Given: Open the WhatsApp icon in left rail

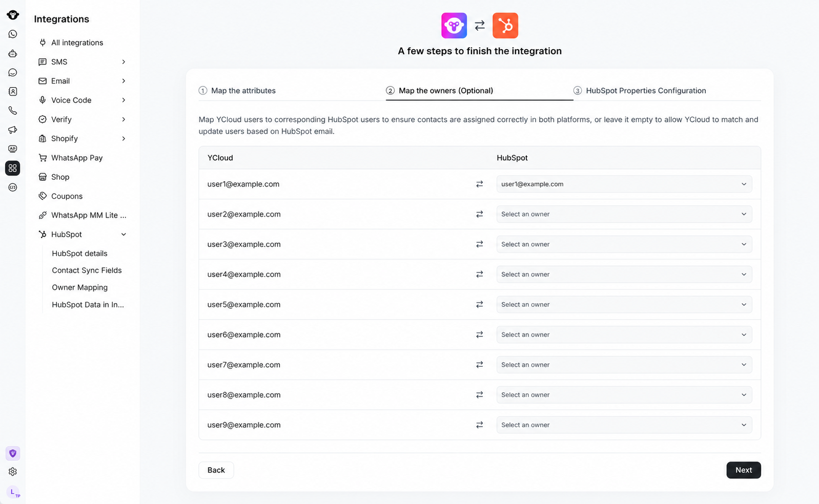Looking at the screenshot, I should (13, 34).
